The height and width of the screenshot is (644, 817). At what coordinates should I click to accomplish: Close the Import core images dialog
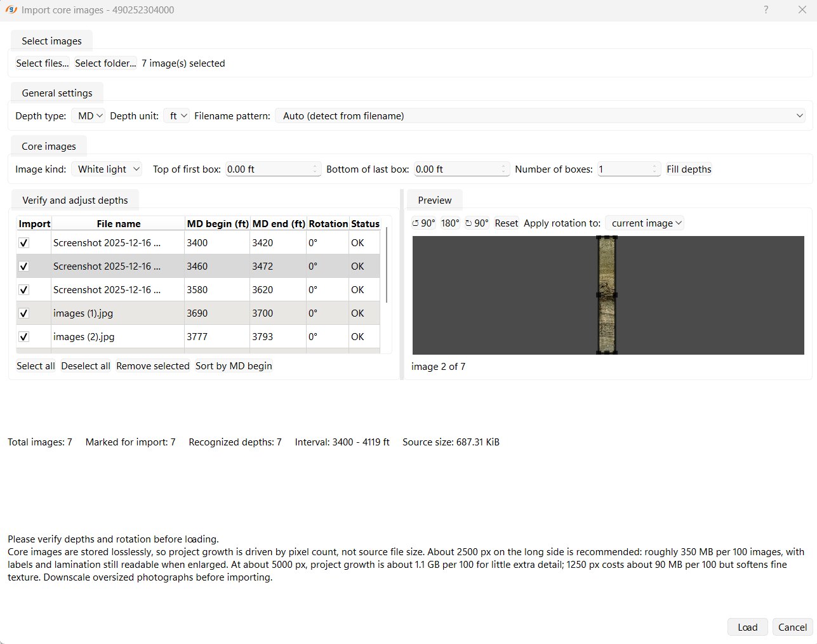point(802,10)
